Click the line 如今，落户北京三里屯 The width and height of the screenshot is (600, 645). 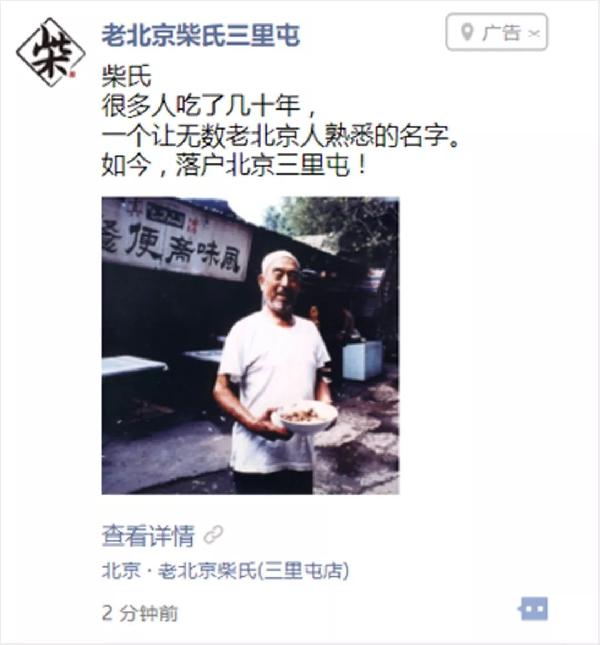click(233, 166)
